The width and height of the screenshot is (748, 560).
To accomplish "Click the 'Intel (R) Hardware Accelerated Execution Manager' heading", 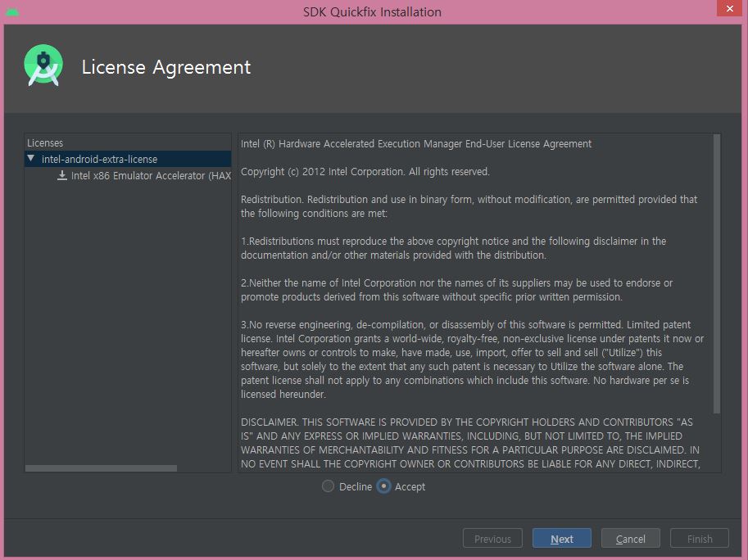I will (416, 144).
